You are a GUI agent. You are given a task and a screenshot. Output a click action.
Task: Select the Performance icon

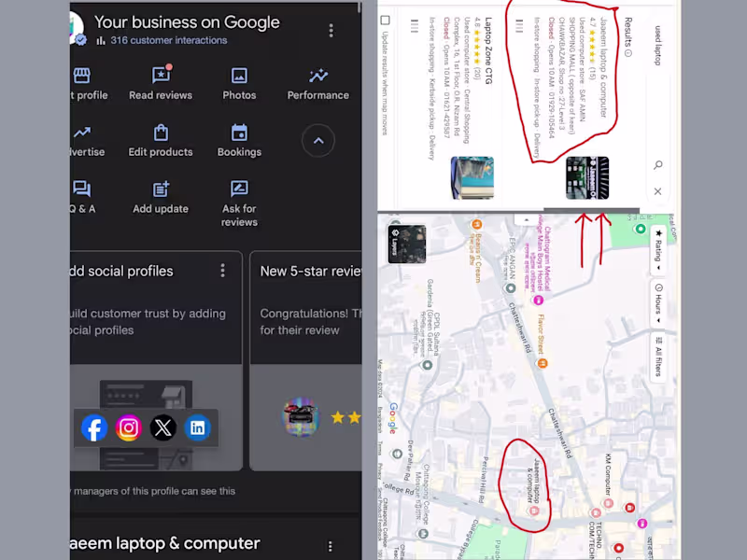[317, 74]
